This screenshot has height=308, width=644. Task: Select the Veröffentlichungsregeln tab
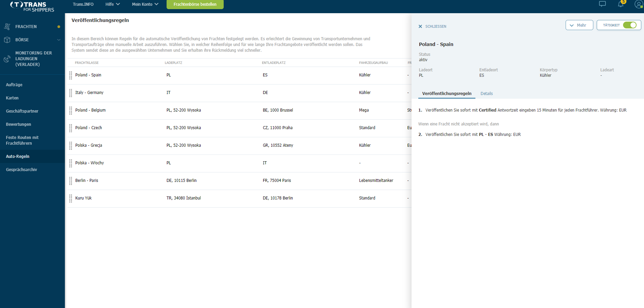pyautogui.click(x=447, y=94)
